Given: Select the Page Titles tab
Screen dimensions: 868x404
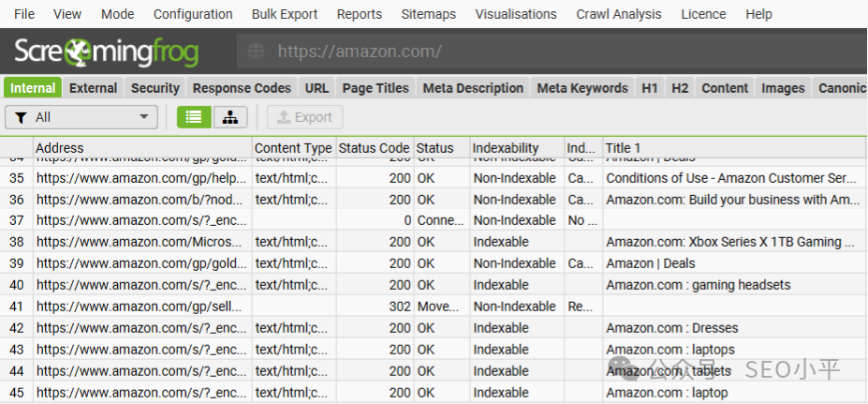Looking at the screenshot, I should 375,88.
